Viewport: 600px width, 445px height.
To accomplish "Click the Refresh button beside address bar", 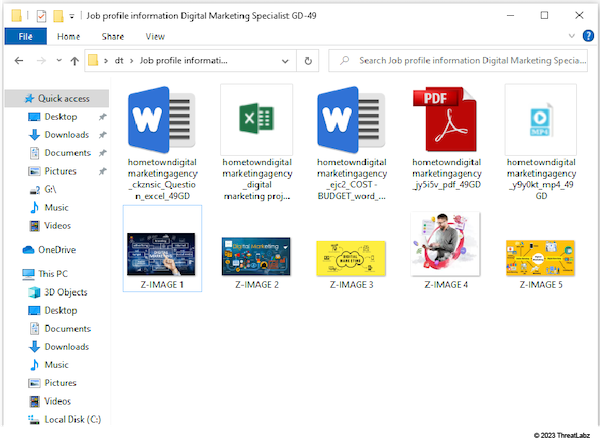I will click(x=308, y=61).
